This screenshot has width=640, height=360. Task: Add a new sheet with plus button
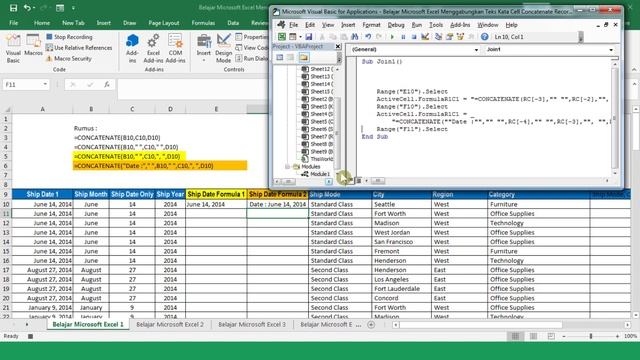tap(371, 325)
